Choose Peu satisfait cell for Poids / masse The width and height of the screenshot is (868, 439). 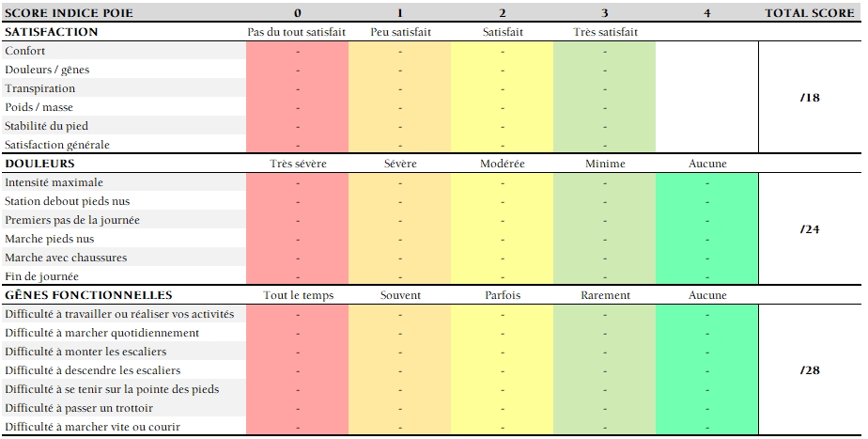[x=399, y=107]
